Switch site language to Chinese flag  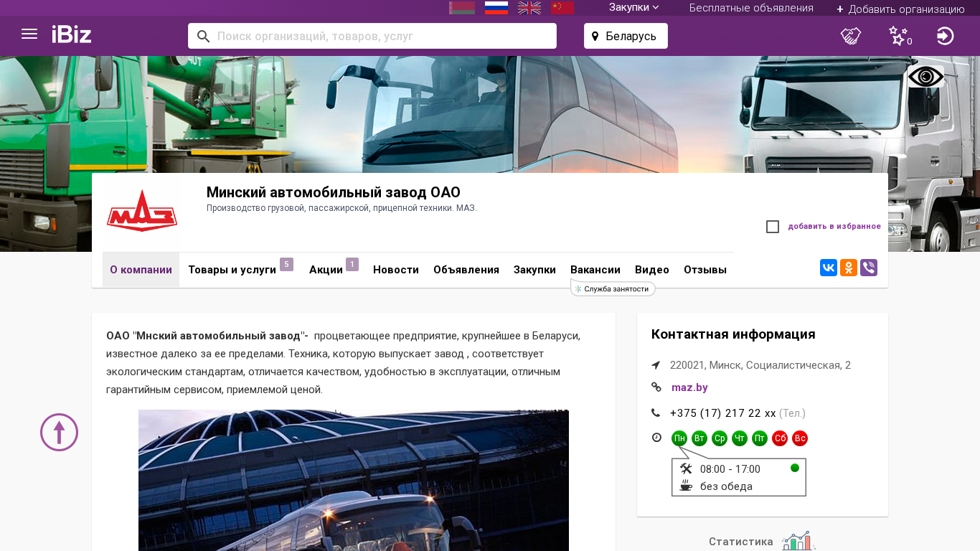[562, 8]
